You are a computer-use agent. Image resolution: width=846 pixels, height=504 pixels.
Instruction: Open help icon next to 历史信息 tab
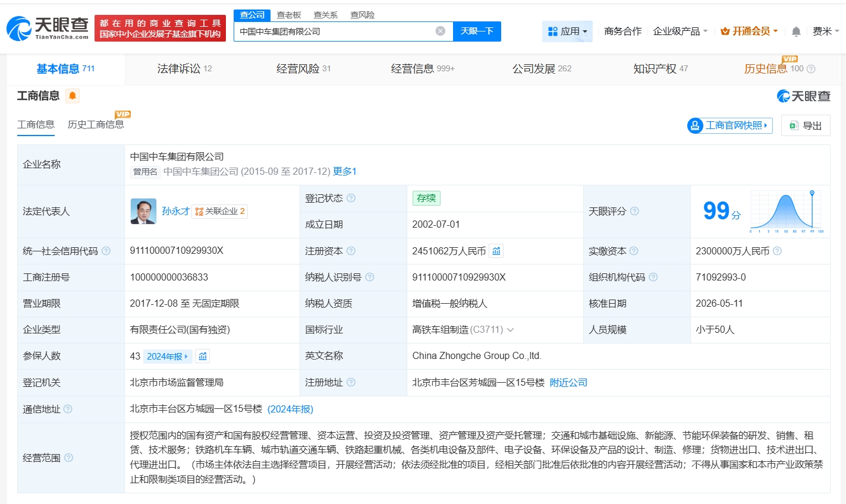point(811,69)
